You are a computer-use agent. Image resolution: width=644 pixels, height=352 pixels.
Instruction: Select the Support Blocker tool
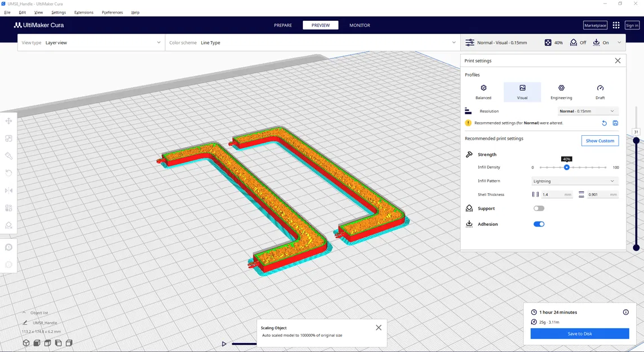point(8,225)
